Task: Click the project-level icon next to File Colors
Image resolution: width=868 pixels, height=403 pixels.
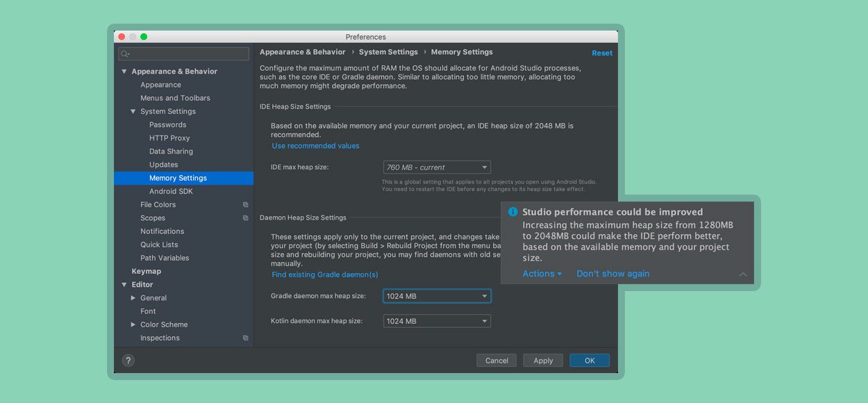Action: tap(246, 205)
